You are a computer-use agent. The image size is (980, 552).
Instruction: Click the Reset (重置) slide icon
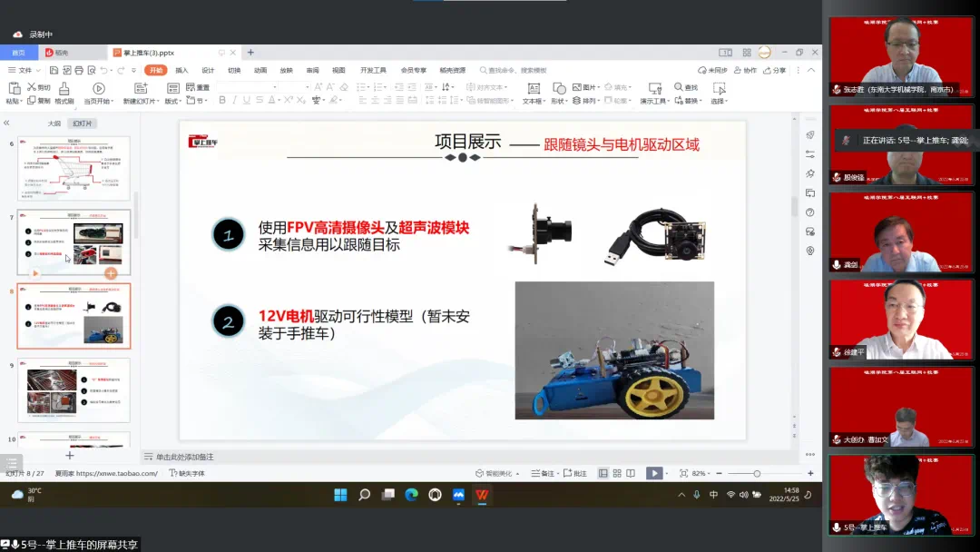[191, 87]
